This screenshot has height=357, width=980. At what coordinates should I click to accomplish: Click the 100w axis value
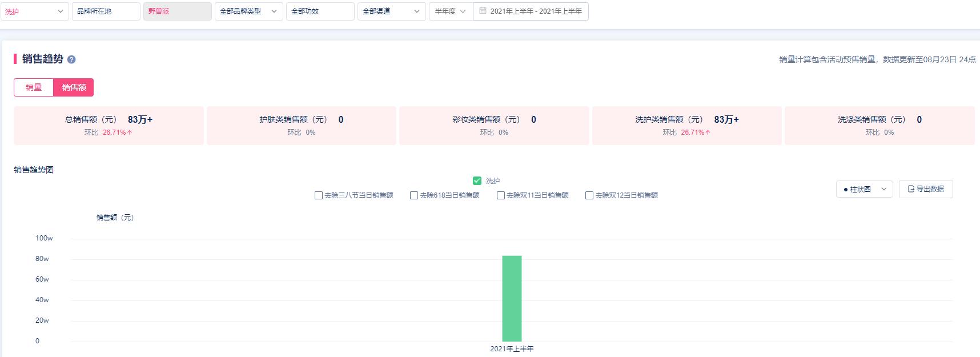click(x=44, y=238)
